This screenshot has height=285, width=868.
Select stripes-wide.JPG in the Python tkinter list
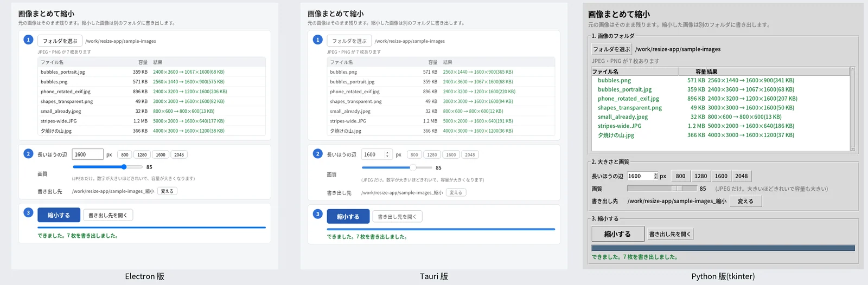point(720,126)
